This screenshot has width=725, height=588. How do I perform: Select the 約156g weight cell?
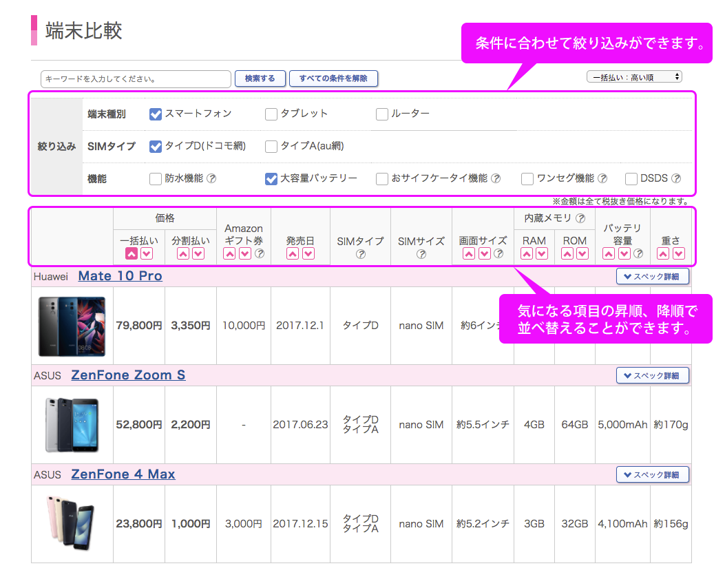(671, 524)
